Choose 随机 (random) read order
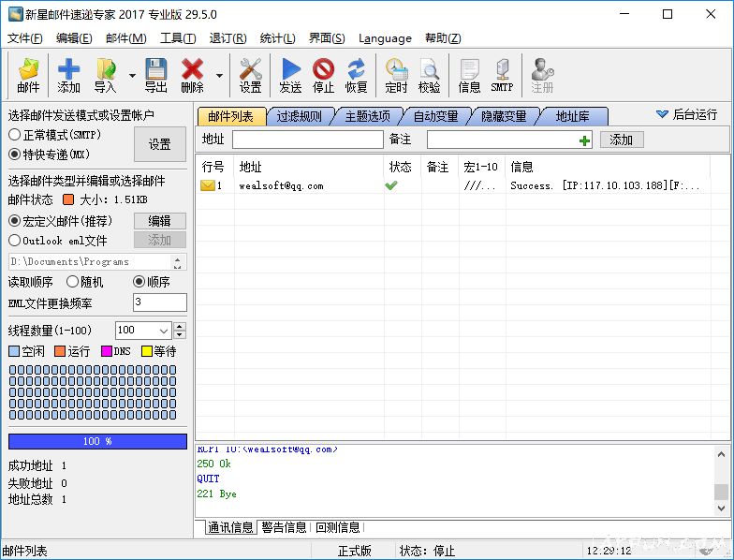734x560 pixels. tap(72, 282)
